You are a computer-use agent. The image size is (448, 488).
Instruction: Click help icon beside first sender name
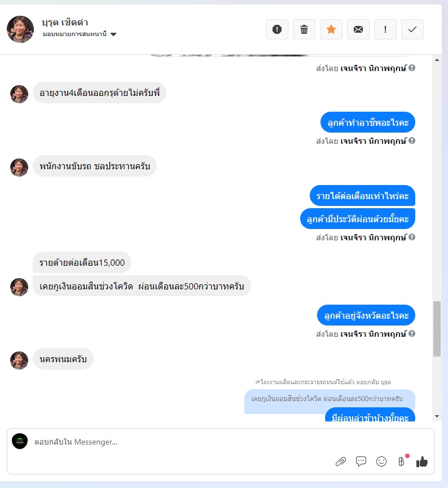pos(412,68)
